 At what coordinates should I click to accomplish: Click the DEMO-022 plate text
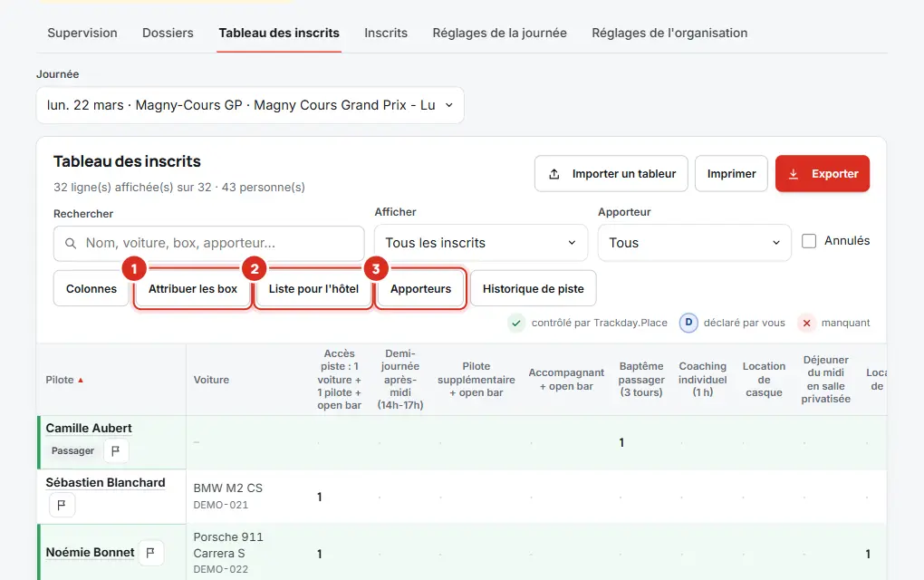(x=221, y=569)
